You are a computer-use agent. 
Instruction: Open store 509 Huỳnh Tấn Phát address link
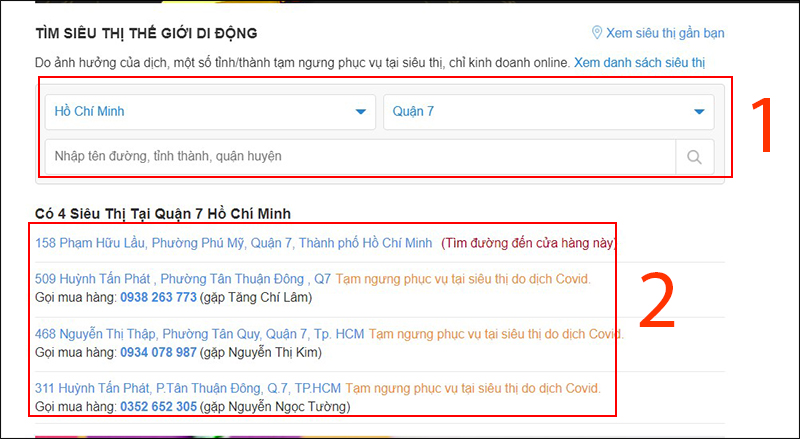pyautogui.click(x=183, y=279)
